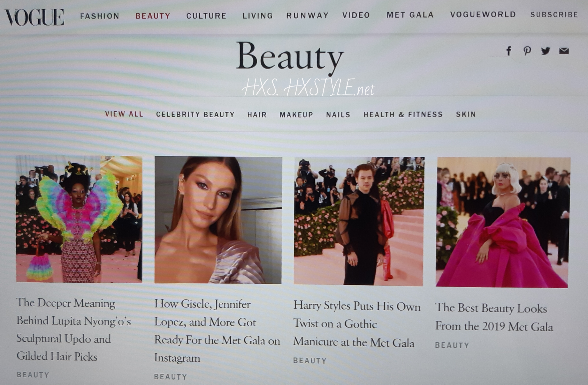The image size is (588, 385).
Task: Go to the Culture section
Action: [x=206, y=16]
